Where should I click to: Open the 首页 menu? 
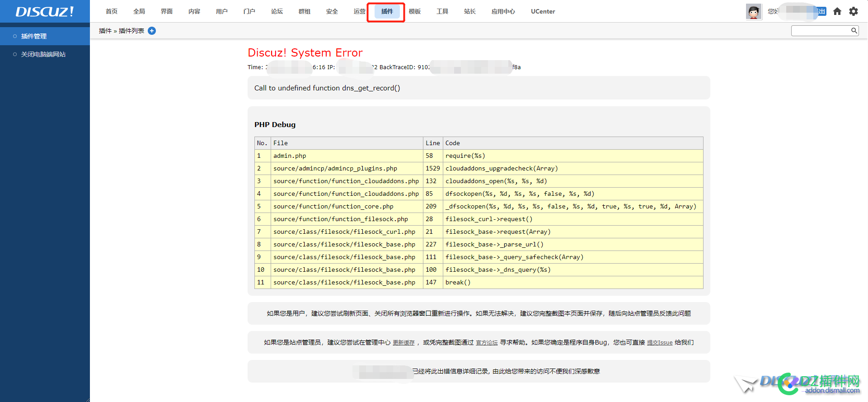(x=112, y=11)
